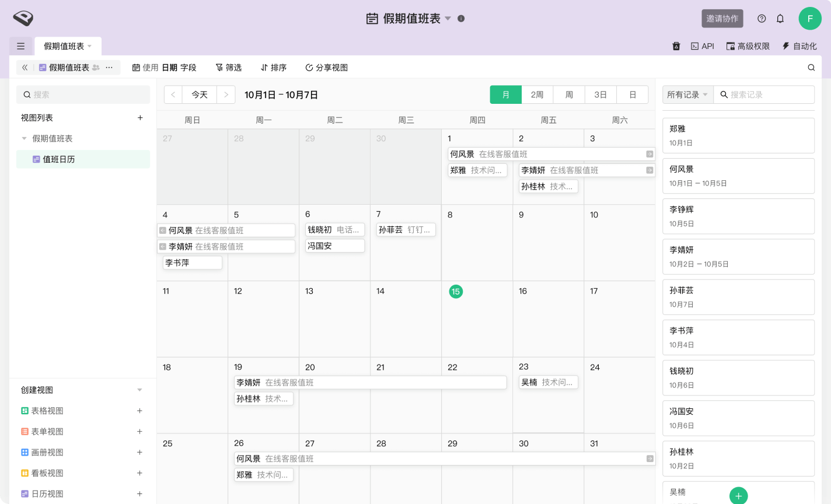Click the 今天 today button

(x=200, y=94)
